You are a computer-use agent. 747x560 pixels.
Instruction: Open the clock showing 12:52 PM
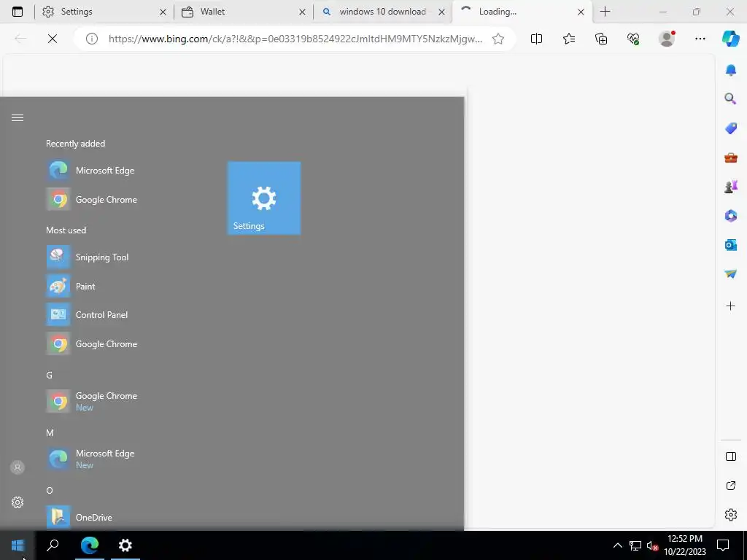[x=685, y=545]
